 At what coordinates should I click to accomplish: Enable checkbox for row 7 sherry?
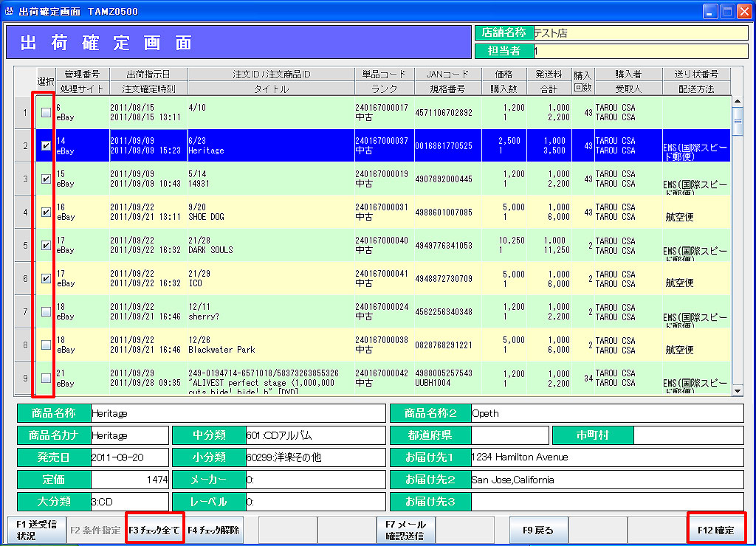[x=47, y=312]
